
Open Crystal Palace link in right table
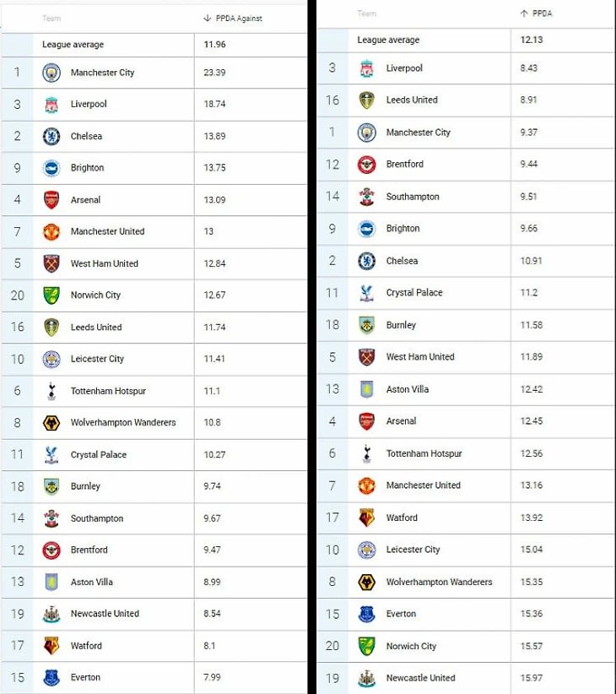pos(413,293)
